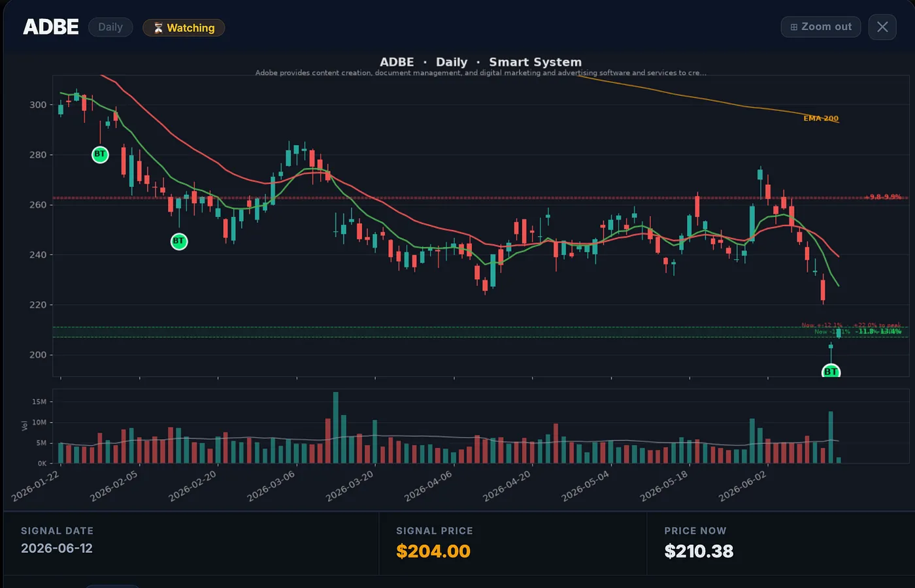This screenshot has height=588, width=915.
Task: Click the Adobe company description text
Action: [x=480, y=73]
